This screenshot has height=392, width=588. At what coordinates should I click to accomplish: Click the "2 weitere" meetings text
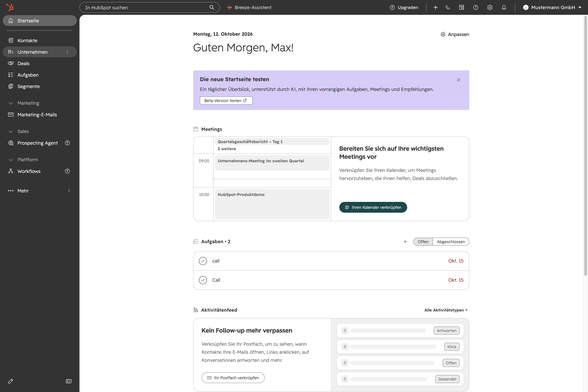click(227, 149)
